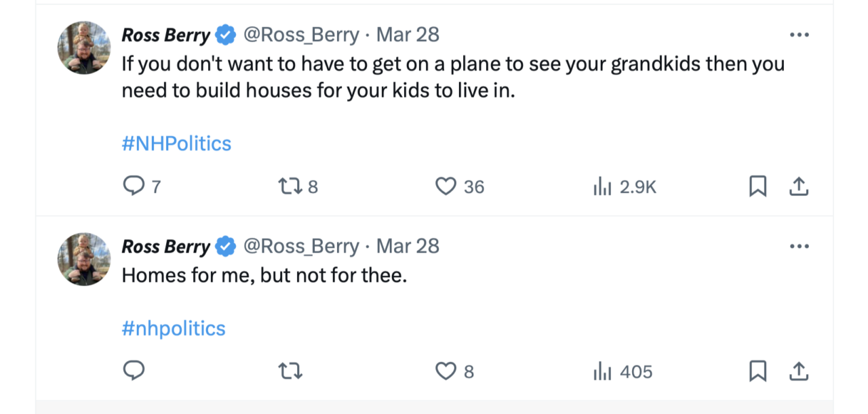
Task: Like the tweet with 8 likes
Action: 446,371
